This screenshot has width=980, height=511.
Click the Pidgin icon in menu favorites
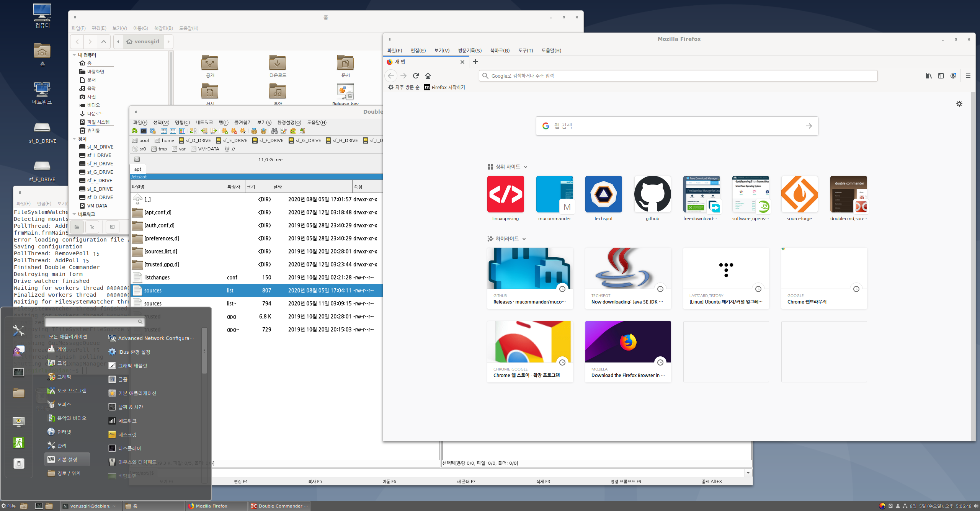point(18,351)
